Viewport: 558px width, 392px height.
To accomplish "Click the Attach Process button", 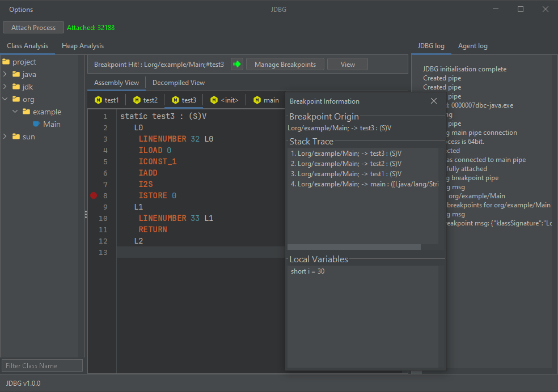I will click(x=33, y=27).
